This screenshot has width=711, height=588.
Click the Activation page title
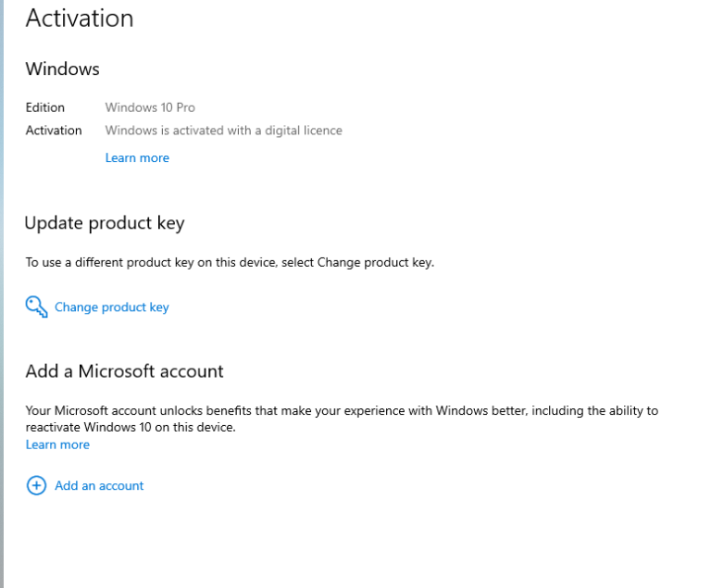pos(80,19)
